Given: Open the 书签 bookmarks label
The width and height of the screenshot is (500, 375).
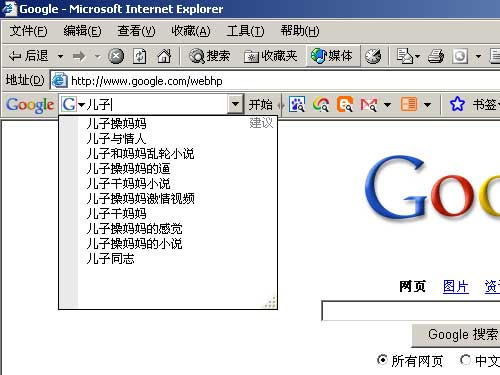Looking at the screenshot, I should [x=485, y=105].
